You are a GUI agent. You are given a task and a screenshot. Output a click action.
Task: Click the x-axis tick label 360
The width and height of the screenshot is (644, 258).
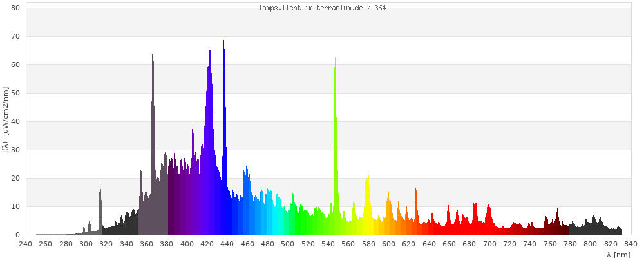[146, 244]
